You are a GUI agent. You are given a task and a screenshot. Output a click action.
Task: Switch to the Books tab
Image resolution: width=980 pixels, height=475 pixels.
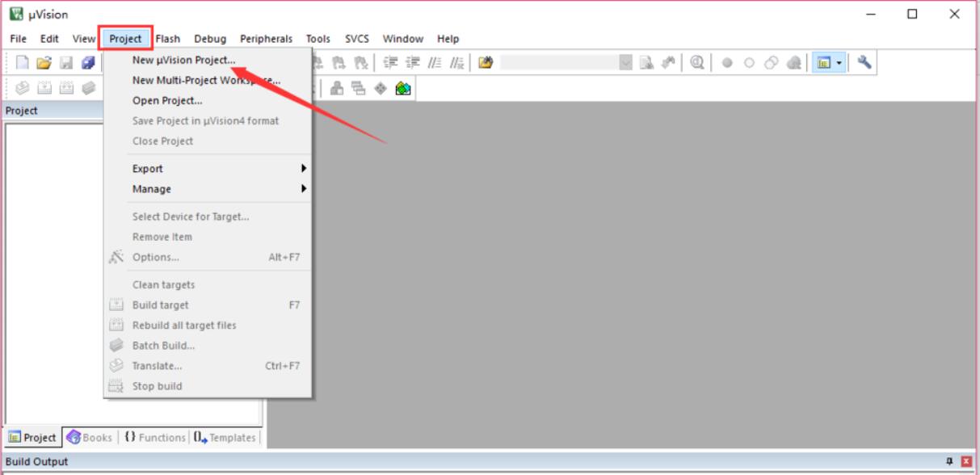click(x=90, y=438)
